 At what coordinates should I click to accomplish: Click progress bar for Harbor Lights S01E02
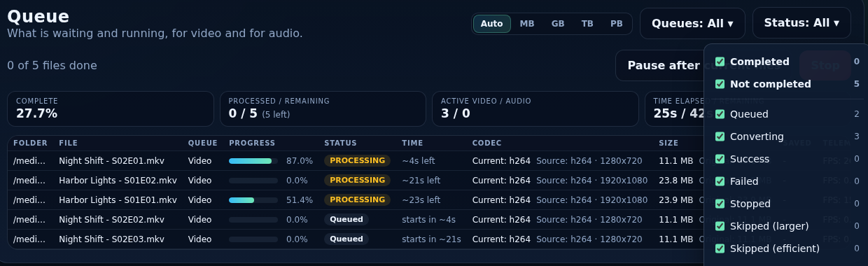pyautogui.click(x=253, y=181)
